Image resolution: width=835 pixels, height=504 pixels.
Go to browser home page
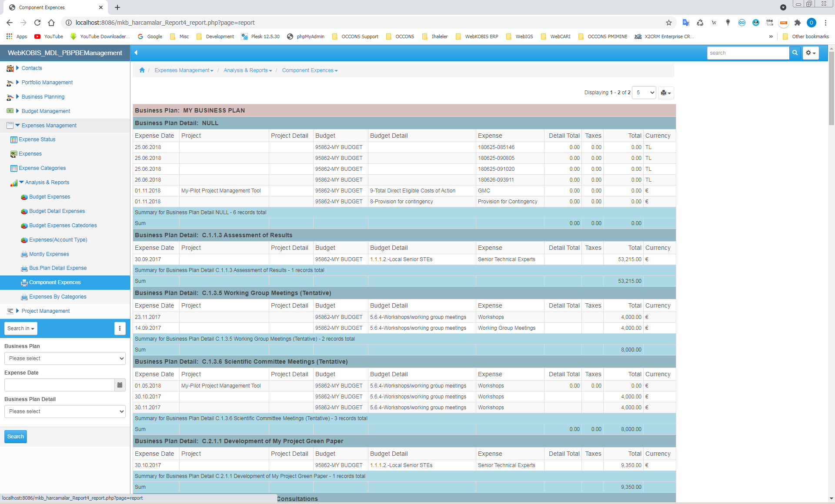pyautogui.click(x=51, y=23)
